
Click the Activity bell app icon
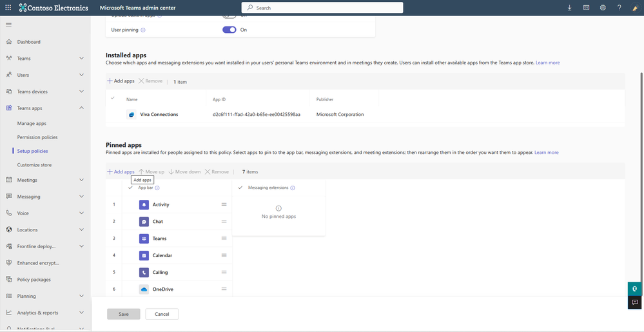(x=144, y=204)
